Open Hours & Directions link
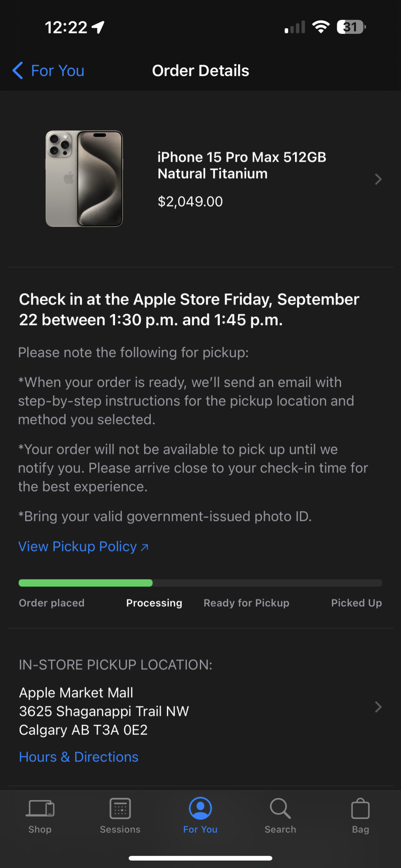Viewport: 401px width, 868px height. [x=79, y=757]
